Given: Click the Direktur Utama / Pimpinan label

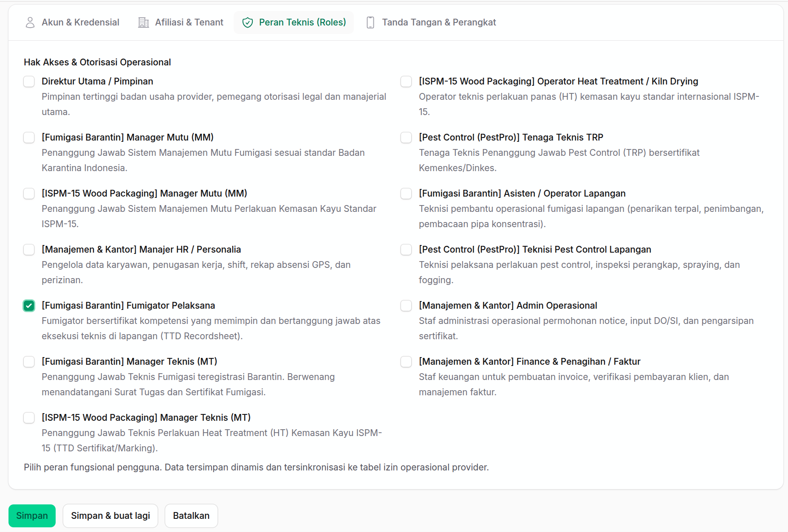Looking at the screenshot, I should point(97,82).
